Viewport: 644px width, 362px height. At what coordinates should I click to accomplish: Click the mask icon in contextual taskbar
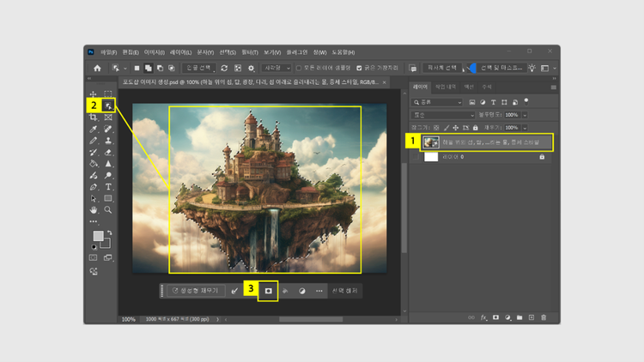(268, 291)
